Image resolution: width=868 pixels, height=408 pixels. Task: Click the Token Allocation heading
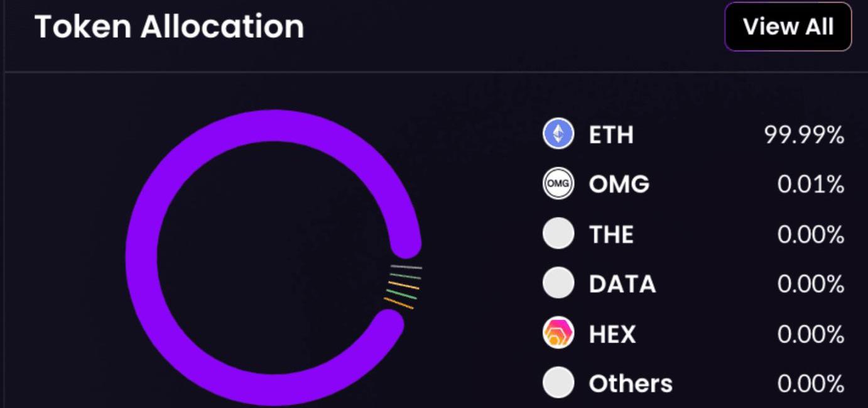[169, 26]
